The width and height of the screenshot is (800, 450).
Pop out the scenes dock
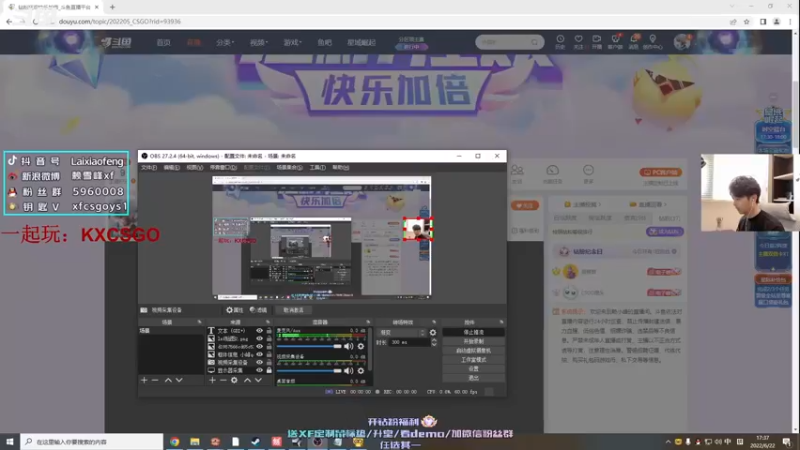pyautogui.click(x=199, y=322)
